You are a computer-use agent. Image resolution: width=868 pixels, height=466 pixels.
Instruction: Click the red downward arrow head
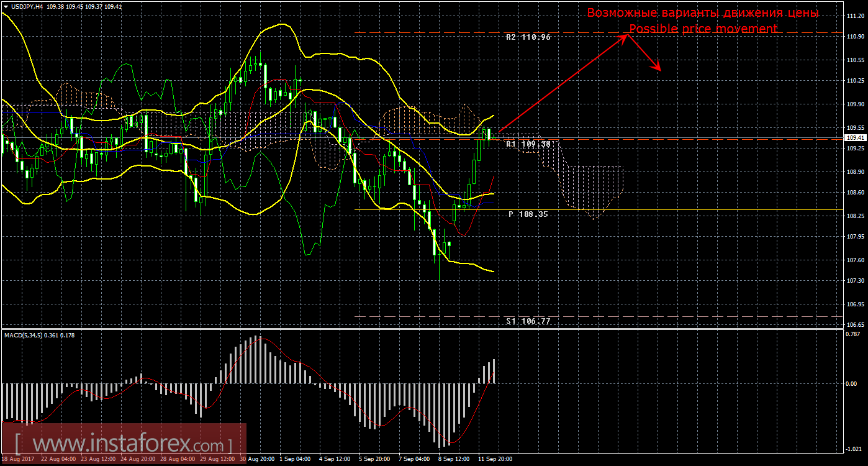tap(658, 68)
